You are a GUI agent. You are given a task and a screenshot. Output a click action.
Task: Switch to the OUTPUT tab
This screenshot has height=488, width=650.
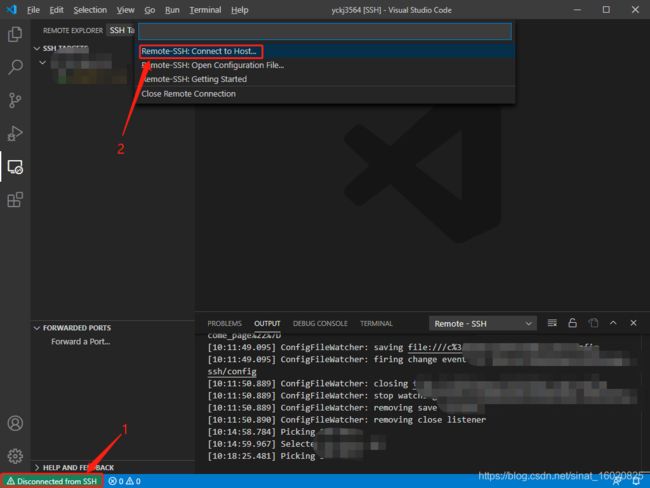267,323
